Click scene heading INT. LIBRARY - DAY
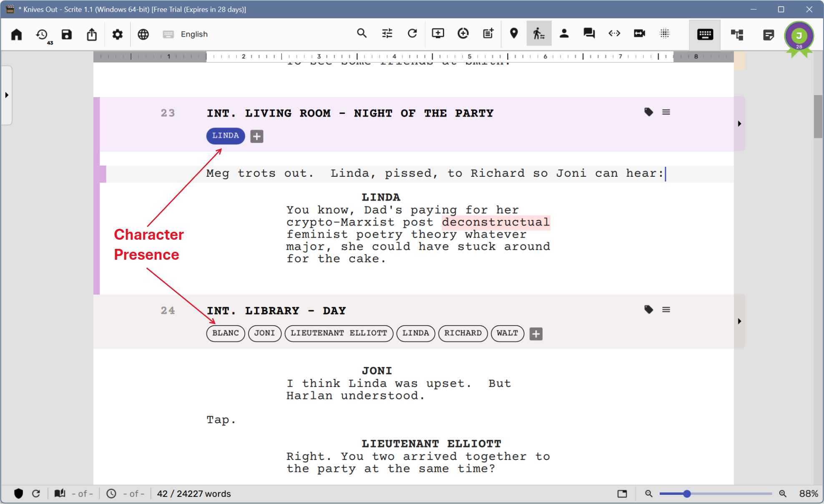Image resolution: width=824 pixels, height=504 pixels. pos(276,311)
